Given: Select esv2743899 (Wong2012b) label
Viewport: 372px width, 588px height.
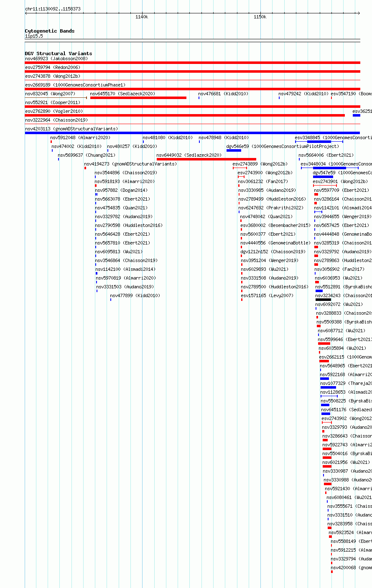Looking at the screenshot, I should (x=260, y=164).
